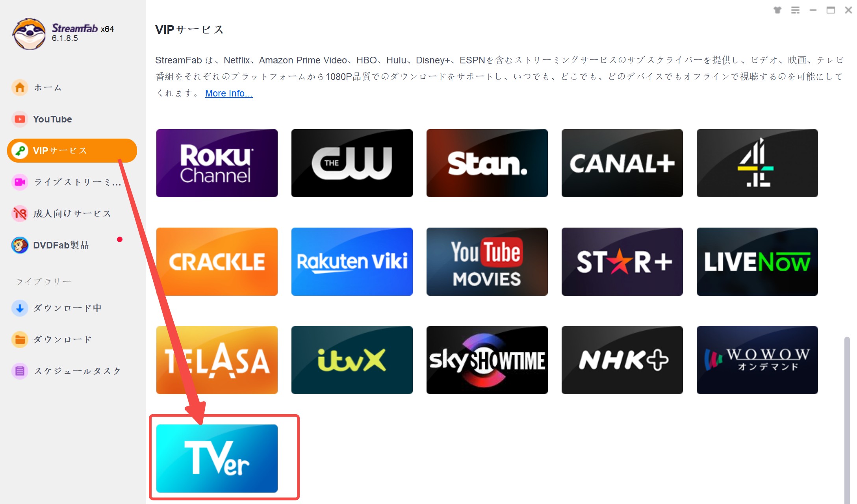Open the NHK+ service tile
857x504 pixels.
tap(622, 360)
